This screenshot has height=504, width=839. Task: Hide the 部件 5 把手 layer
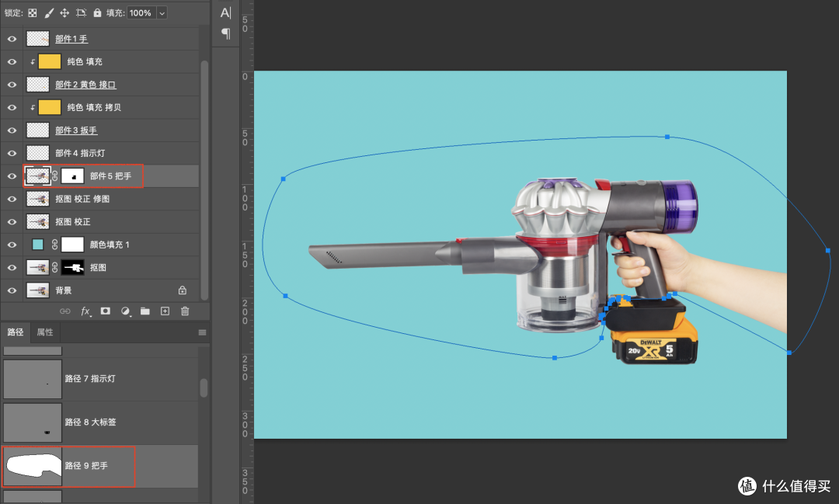12,176
